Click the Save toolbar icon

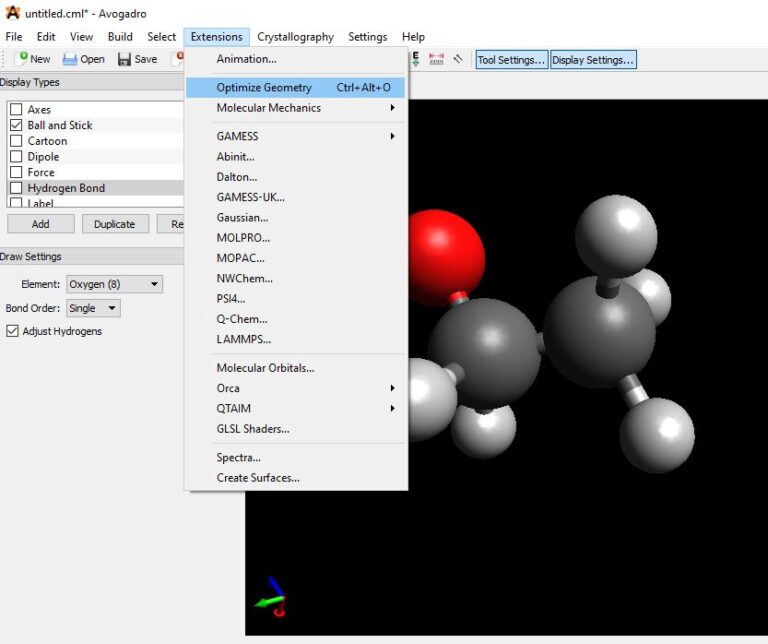125,59
